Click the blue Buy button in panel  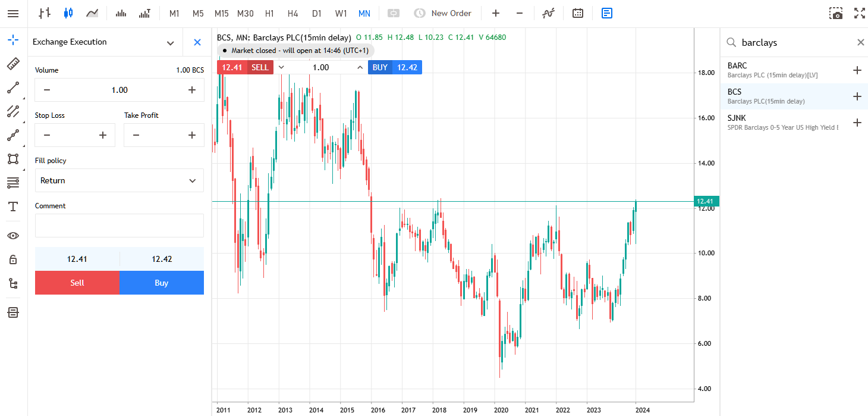[162, 283]
